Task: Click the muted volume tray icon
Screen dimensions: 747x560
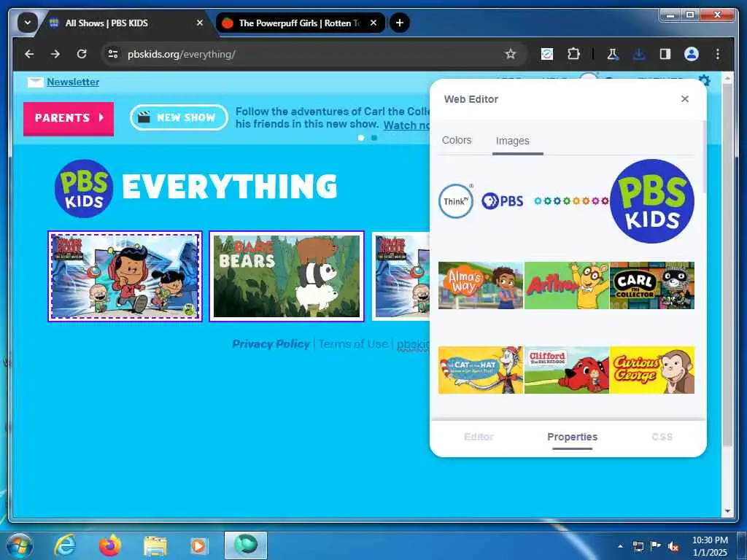Action: click(x=673, y=546)
